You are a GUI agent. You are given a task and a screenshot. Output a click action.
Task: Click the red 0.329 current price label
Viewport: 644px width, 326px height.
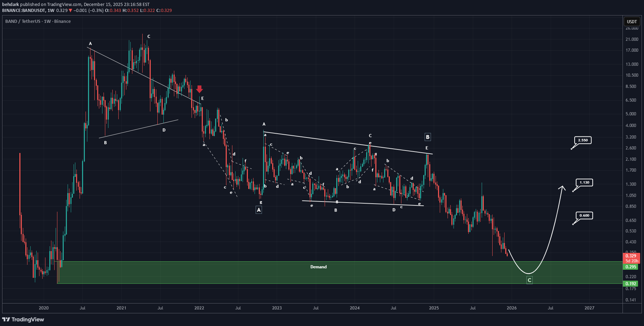pos(631,256)
